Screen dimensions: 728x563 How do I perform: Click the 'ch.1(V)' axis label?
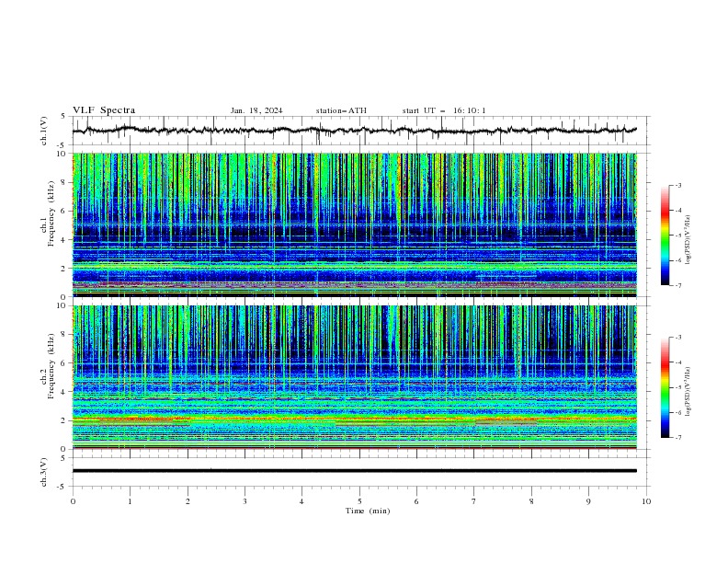pos(44,131)
